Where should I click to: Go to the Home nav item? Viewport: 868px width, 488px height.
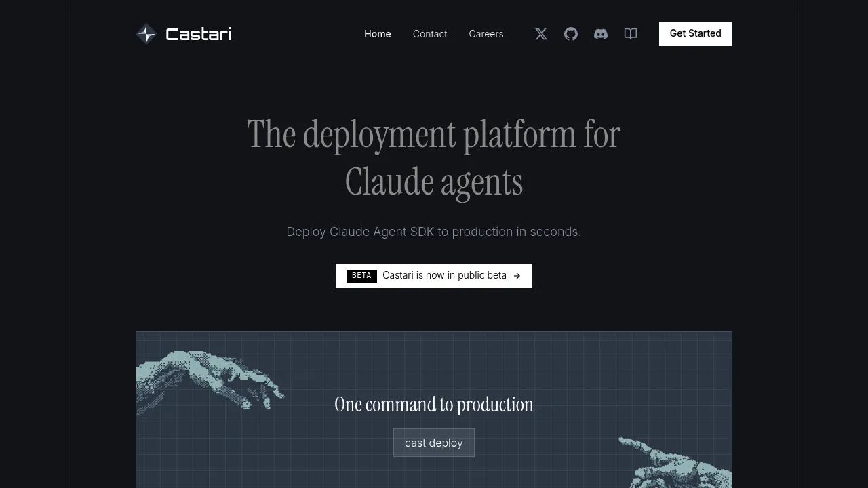(378, 34)
